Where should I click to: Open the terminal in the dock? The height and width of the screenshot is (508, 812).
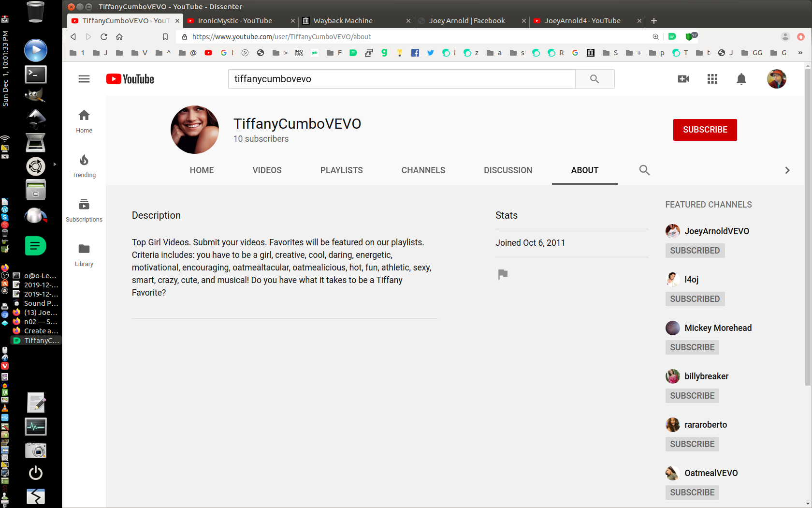point(36,74)
